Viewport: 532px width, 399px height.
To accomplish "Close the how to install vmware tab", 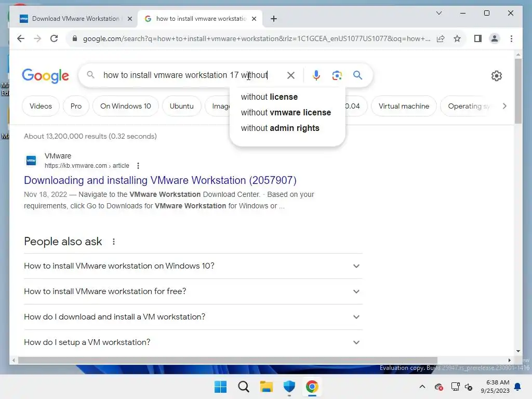I will [x=254, y=19].
